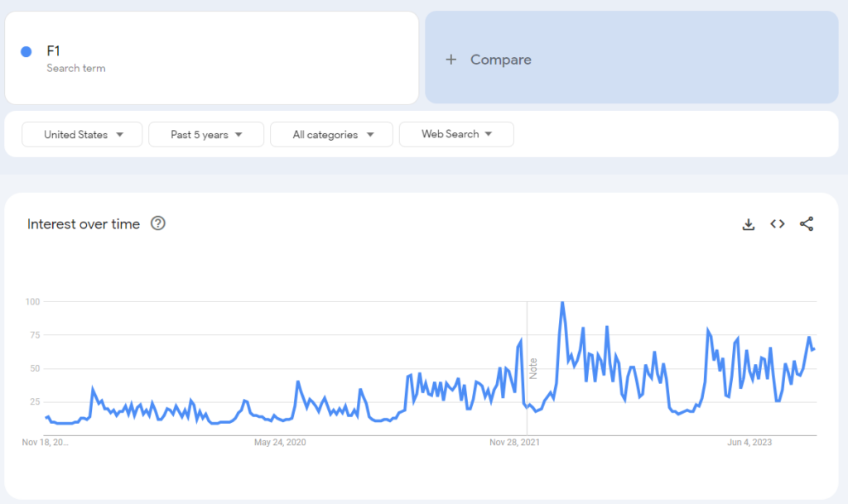Click the 25 y-axis value
The height and width of the screenshot is (504, 848).
click(35, 401)
